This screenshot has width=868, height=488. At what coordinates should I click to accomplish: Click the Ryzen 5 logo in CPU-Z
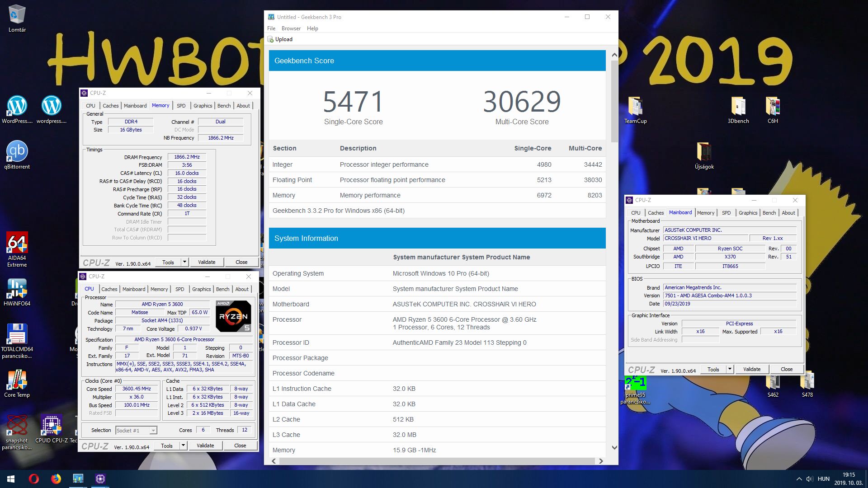233,316
